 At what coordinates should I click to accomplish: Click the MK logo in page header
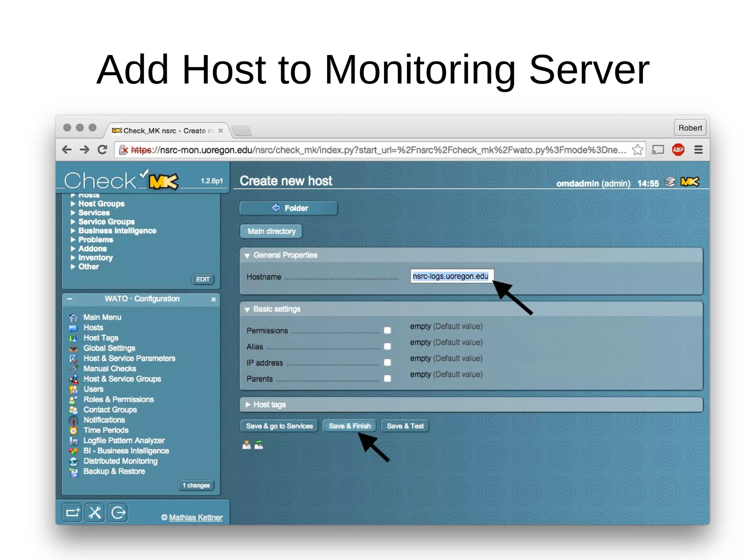[690, 182]
